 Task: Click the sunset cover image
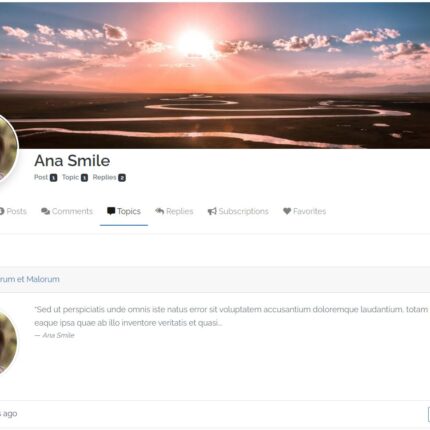click(x=215, y=75)
